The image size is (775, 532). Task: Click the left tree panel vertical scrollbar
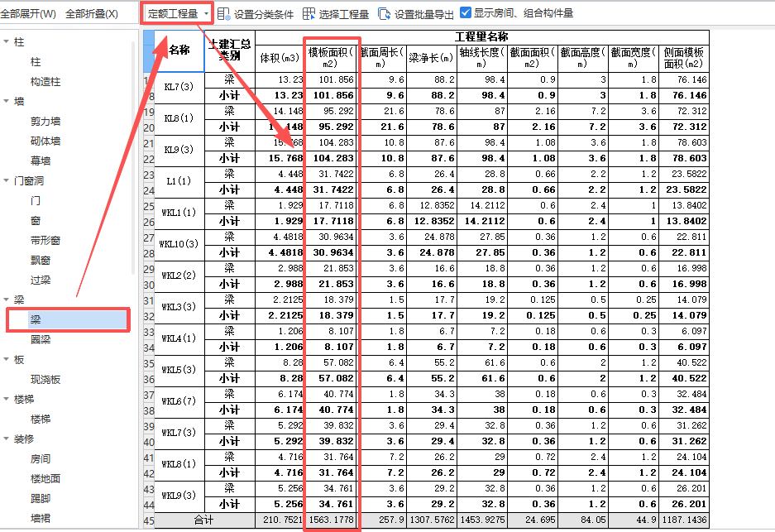[133, 158]
